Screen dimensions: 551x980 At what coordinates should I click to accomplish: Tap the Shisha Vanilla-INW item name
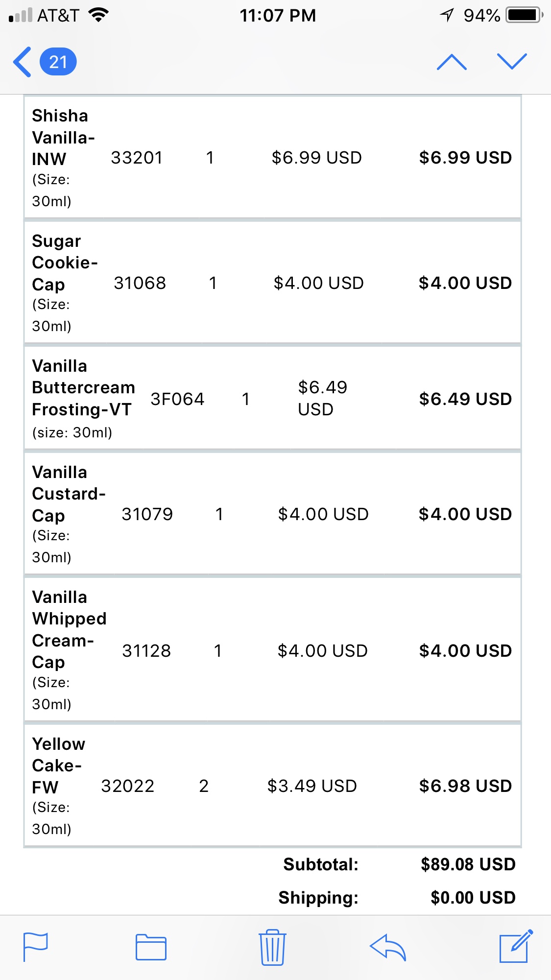(63, 138)
